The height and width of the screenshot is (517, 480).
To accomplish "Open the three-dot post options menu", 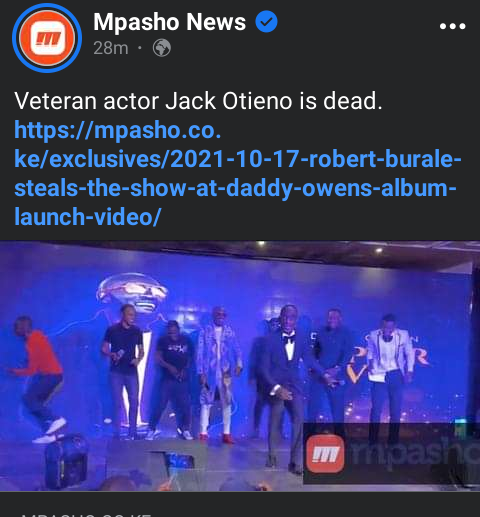I will [x=452, y=26].
